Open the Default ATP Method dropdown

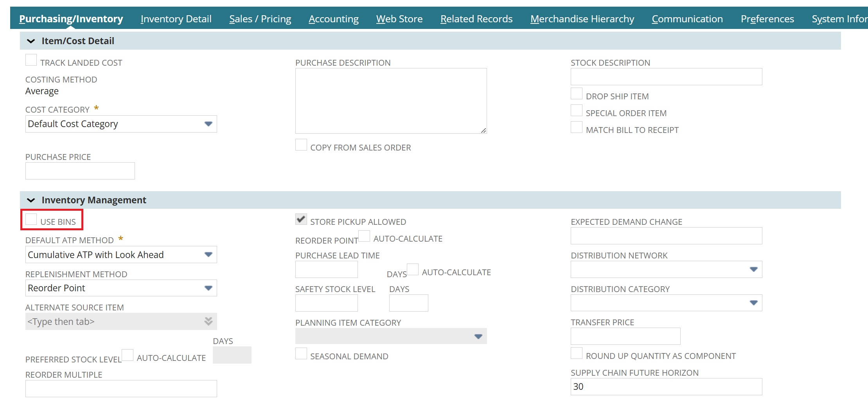click(x=208, y=255)
